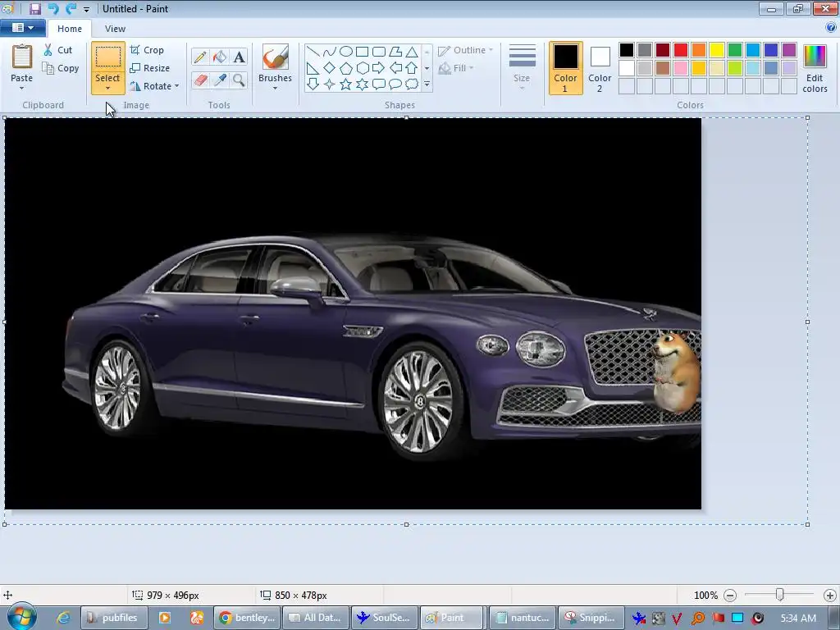
Task: Expand the Shapes gallery
Action: [427, 84]
